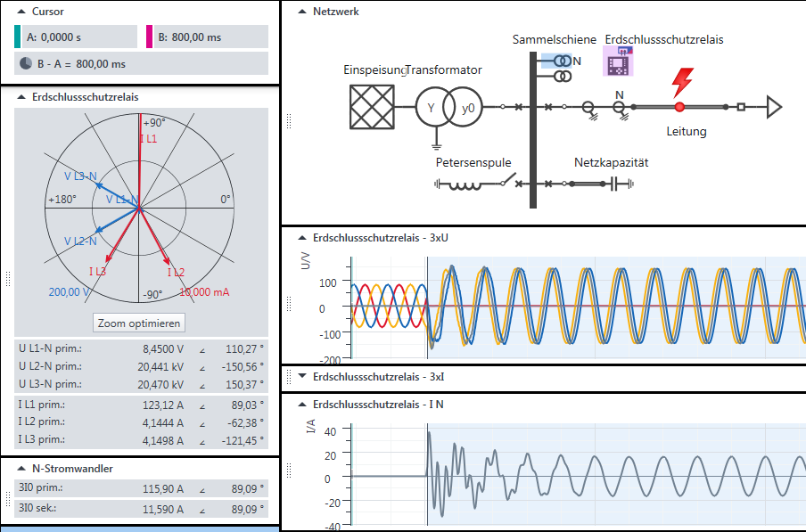
Task: Select the 3I0 sek. row
Action: [x=142, y=508]
